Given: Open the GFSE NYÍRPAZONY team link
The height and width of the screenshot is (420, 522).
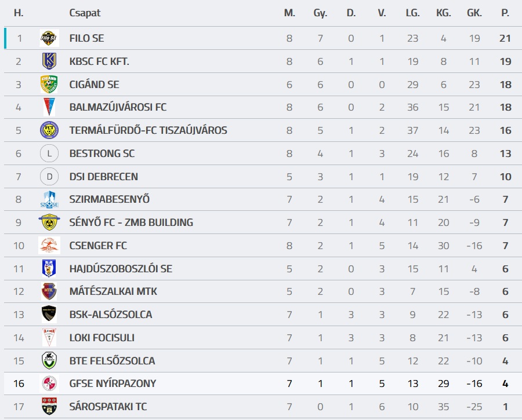Looking at the screenshot, I should coord(113,384).
